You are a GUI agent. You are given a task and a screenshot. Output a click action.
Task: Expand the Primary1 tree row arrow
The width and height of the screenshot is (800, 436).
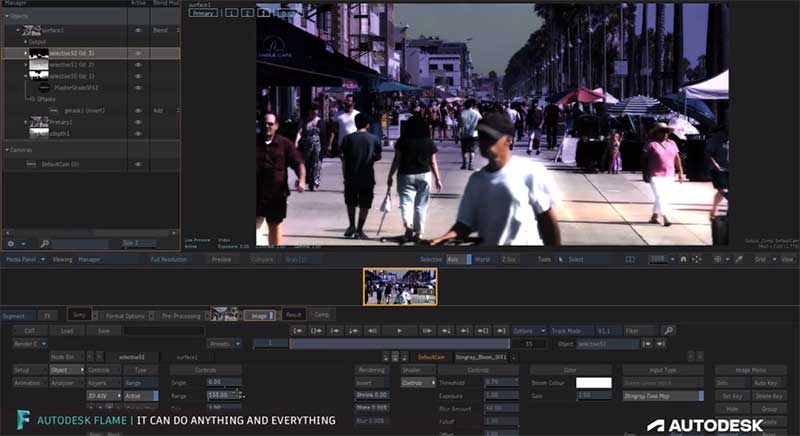pyautogui.click(x=26, y=122)
